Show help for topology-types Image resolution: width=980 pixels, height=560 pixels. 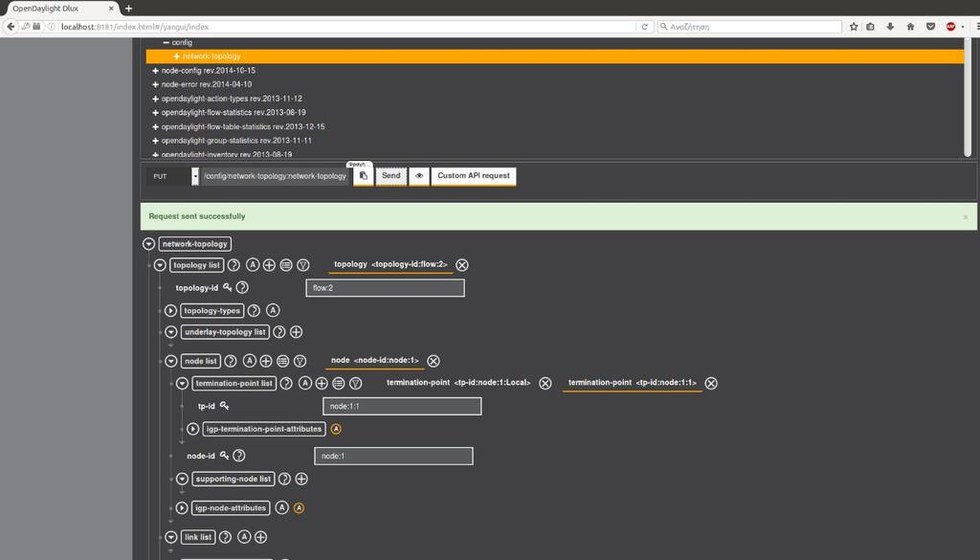pyautogui.click(x=254, y=310)
